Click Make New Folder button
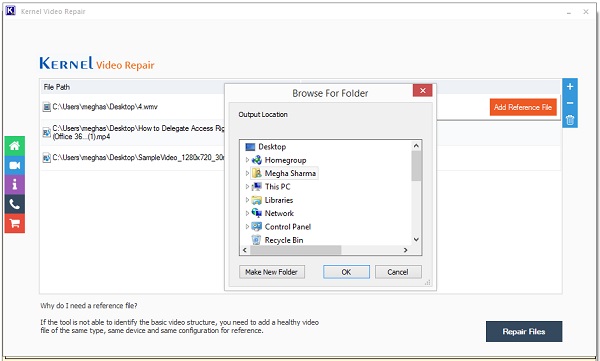Viewport: 600px width, 361px height. pos(272,272)
